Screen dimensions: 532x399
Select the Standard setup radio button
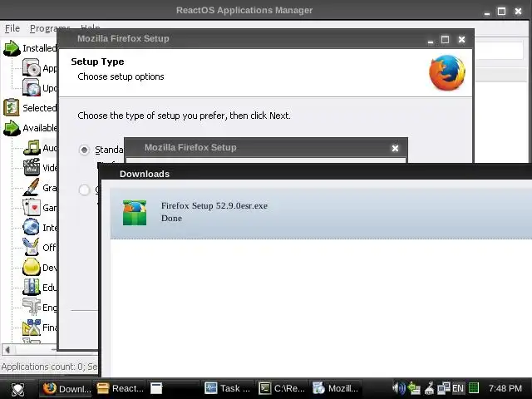84,150
